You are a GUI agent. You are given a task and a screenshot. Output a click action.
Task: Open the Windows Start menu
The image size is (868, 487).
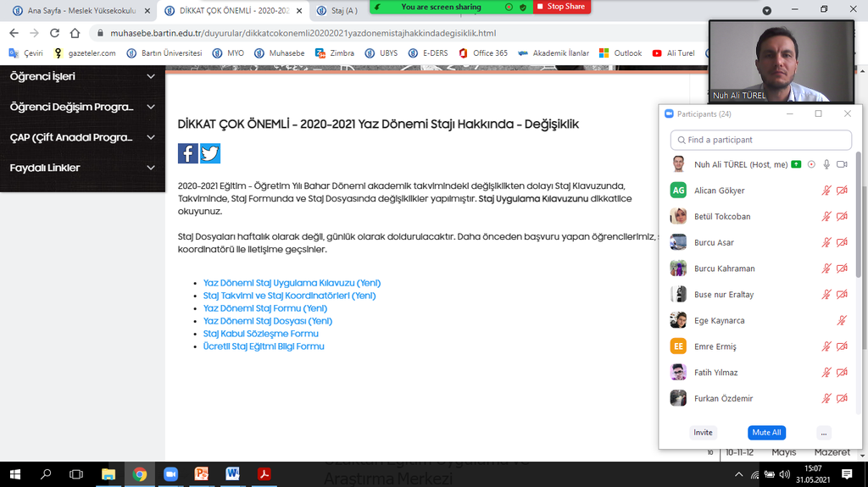(15, 474)
